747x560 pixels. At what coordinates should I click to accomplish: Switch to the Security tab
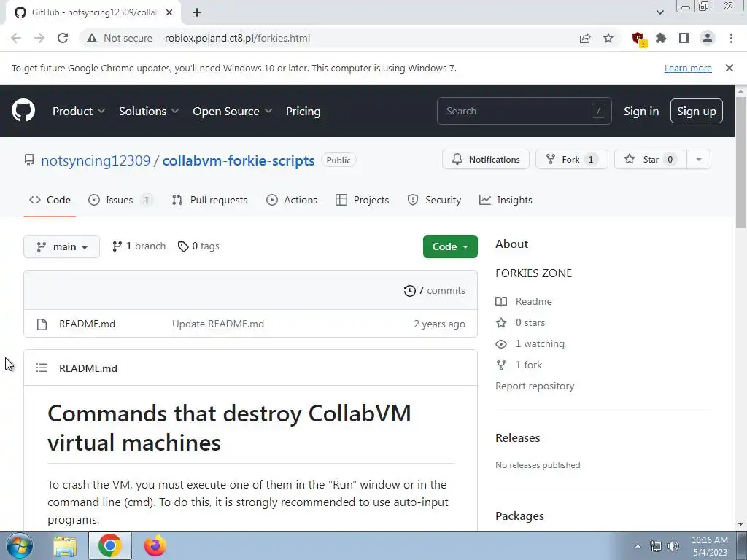click(x=434, y=200)
